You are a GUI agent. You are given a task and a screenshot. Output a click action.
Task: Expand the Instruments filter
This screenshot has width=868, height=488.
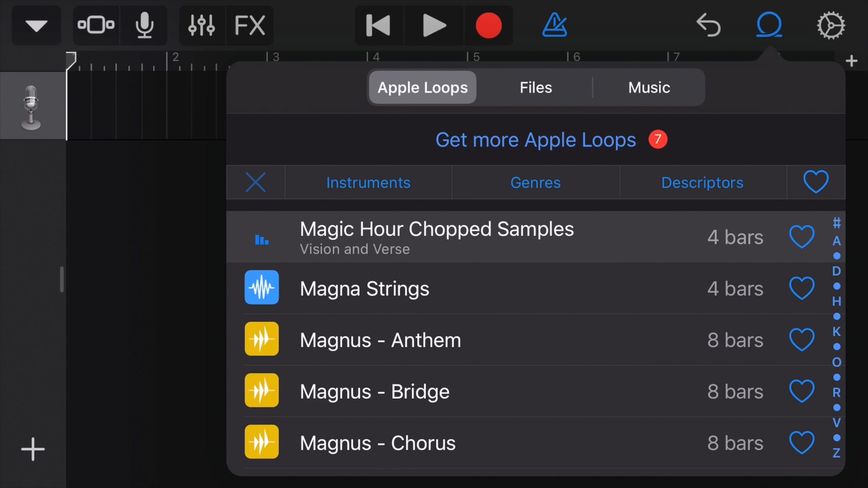click(368, 182)
